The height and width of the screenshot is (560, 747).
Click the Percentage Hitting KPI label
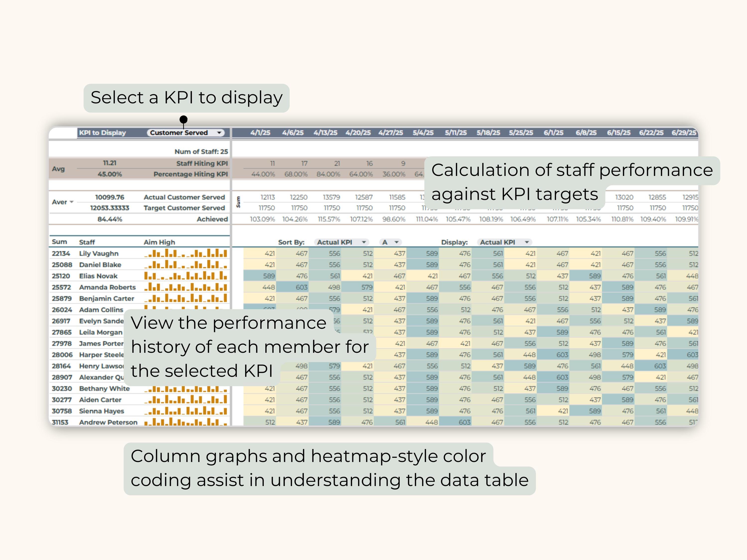[x=191, y=174]
